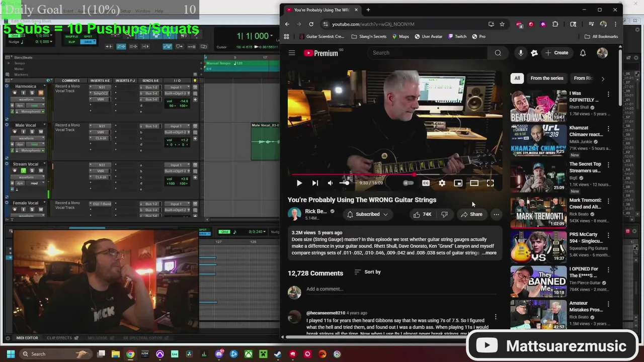Open All Bookmarks folder

(x=601, y=36)
